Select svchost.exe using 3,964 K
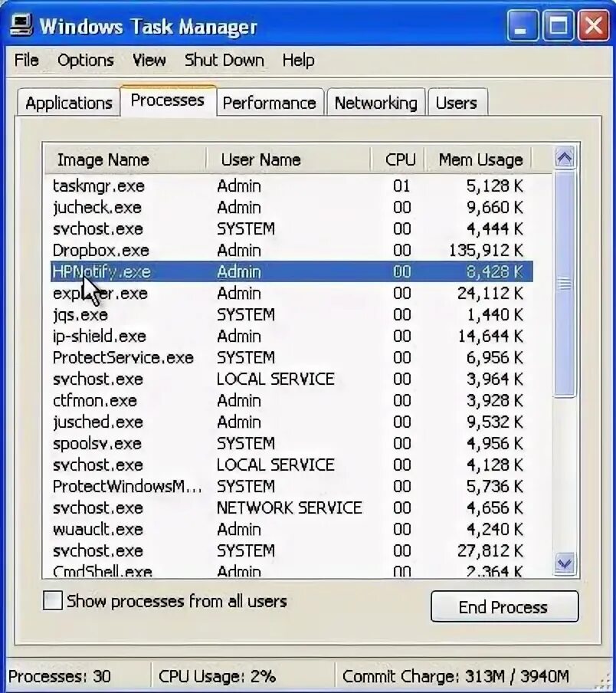 coord(291,379)
